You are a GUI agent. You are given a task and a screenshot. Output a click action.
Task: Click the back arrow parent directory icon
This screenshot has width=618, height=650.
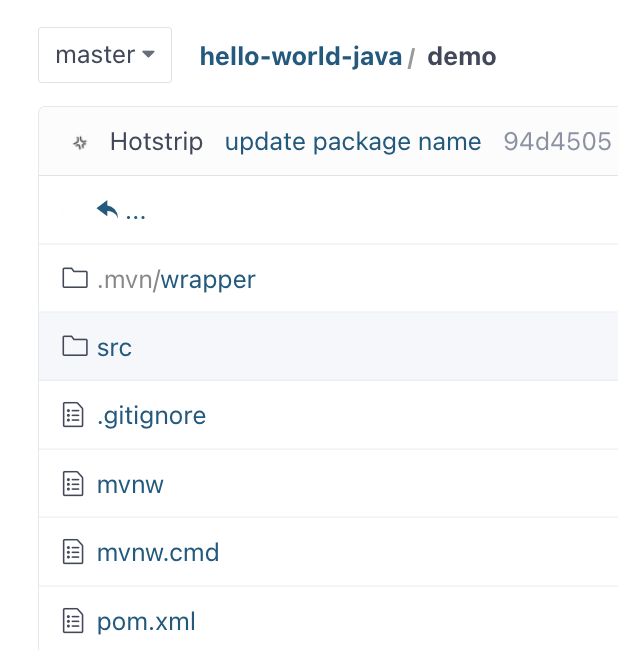pyautogui.click(x=107, y=210)
